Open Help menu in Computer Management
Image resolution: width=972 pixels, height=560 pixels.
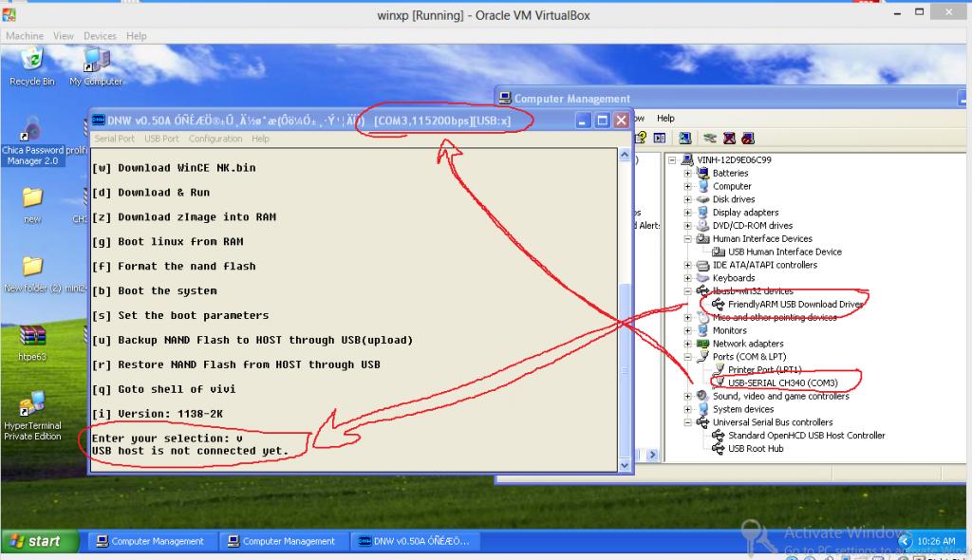(665, 118)
